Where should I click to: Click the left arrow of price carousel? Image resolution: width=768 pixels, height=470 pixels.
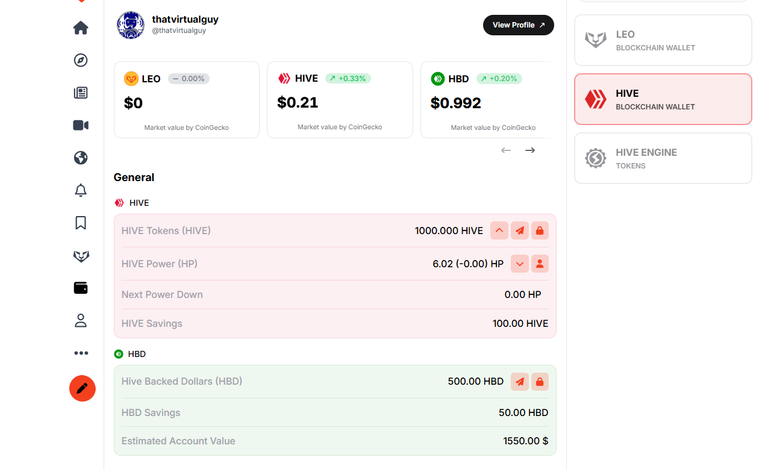pyautogui.click(x=506, y=150)
